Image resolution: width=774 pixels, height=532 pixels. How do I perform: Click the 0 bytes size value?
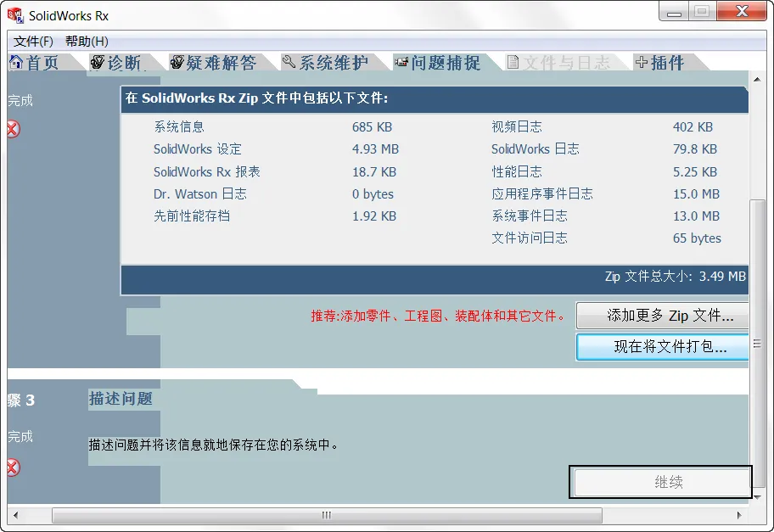[373, 194]
